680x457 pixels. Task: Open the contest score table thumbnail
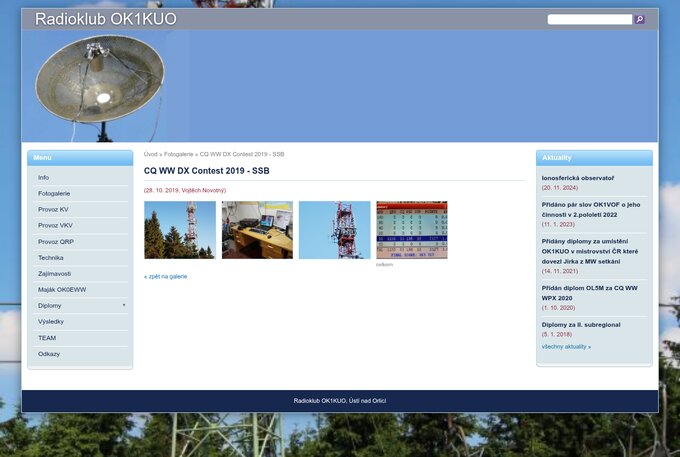pyautogui.click(x=412, y=230)
